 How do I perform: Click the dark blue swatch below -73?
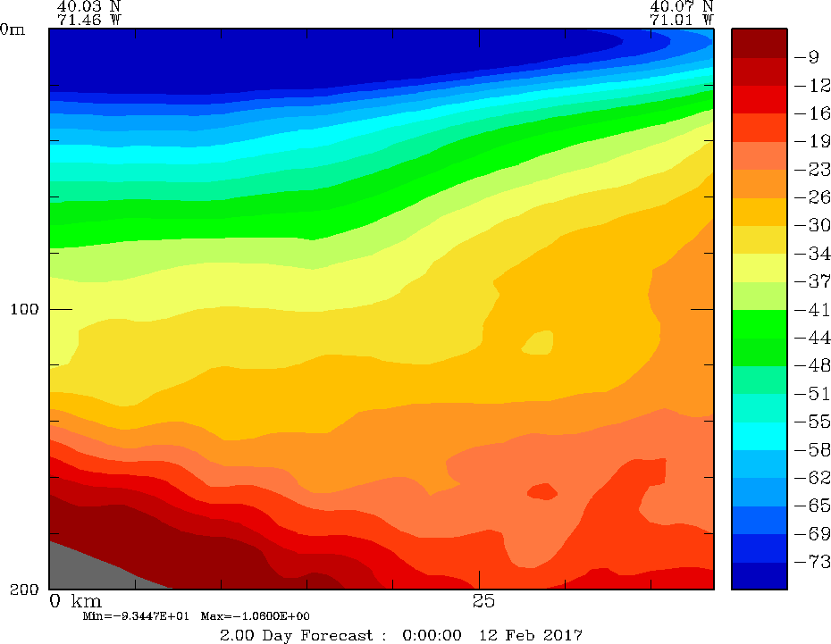pos(759,575)
